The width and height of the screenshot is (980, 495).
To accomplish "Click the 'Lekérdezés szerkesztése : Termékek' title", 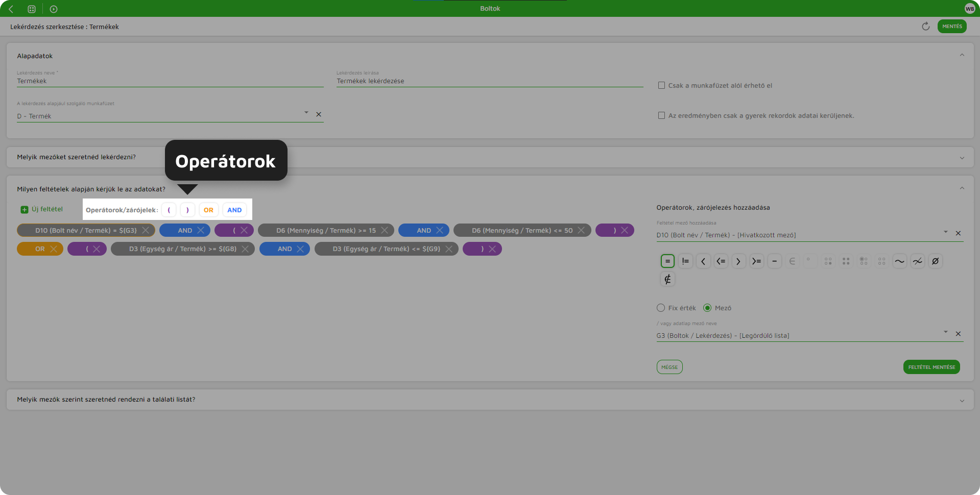I will click(x=64, y=27).
